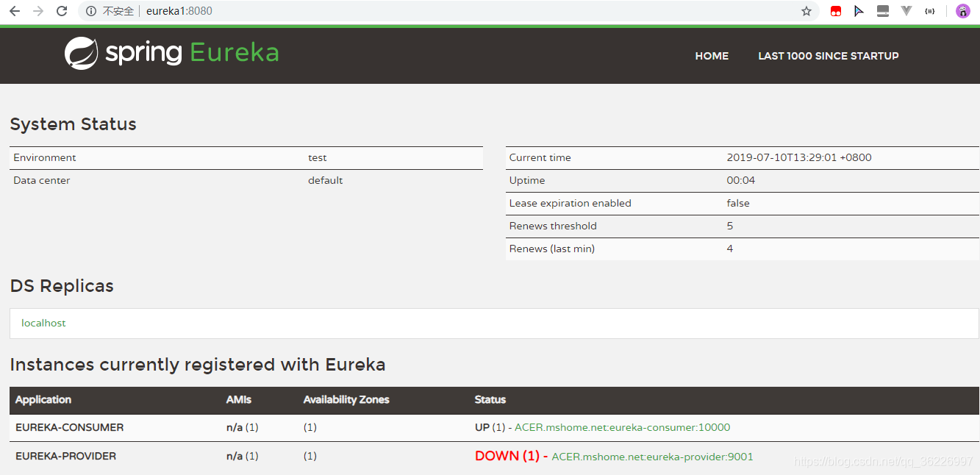
Task: Select the Renews threshold label
Action: pyautogui.click(x=553, y=226)
